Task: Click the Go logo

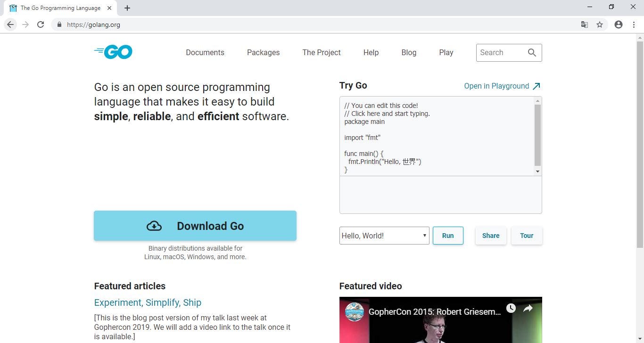Action: pos(113,52)
